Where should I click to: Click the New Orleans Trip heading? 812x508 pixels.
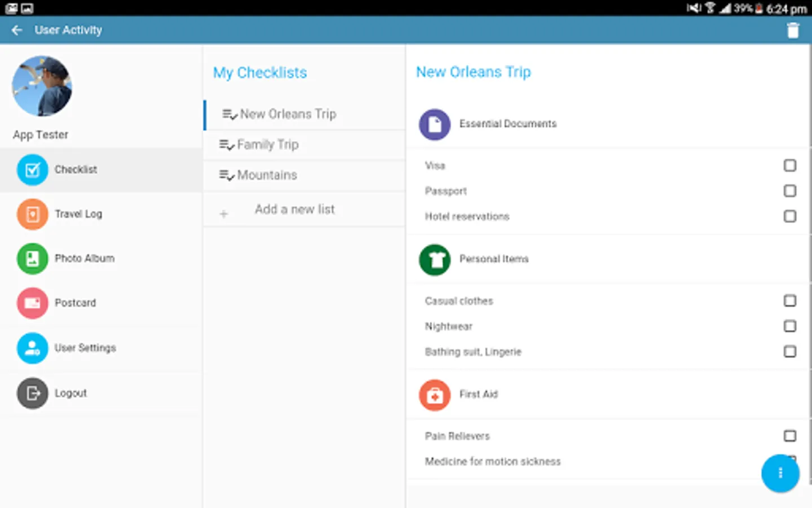pyautogui.click(x=474, y=72)
